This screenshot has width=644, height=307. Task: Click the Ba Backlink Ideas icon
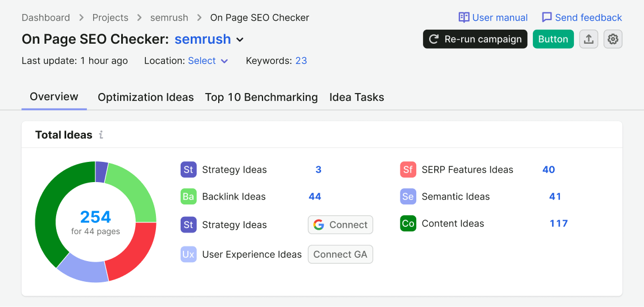click(188, 197)
